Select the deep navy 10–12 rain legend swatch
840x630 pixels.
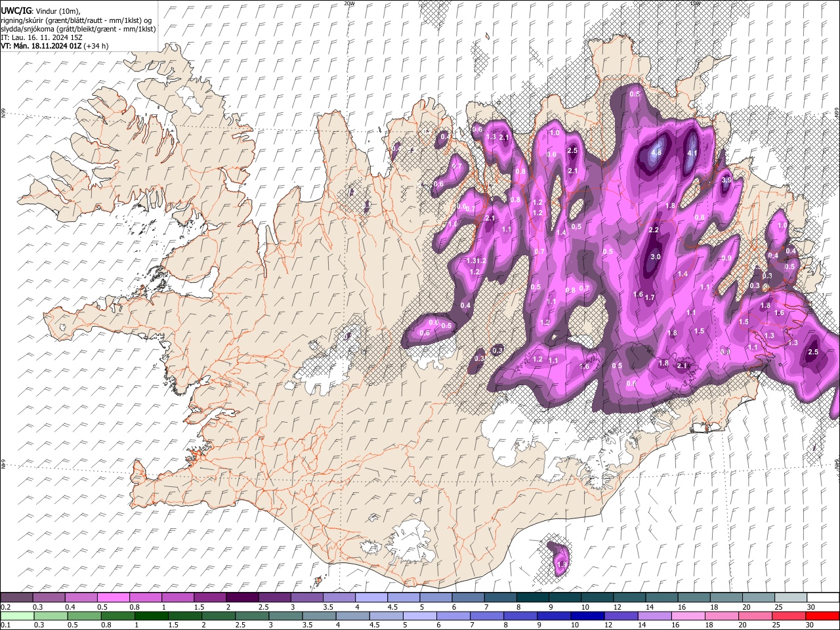(x=587, y=616)
